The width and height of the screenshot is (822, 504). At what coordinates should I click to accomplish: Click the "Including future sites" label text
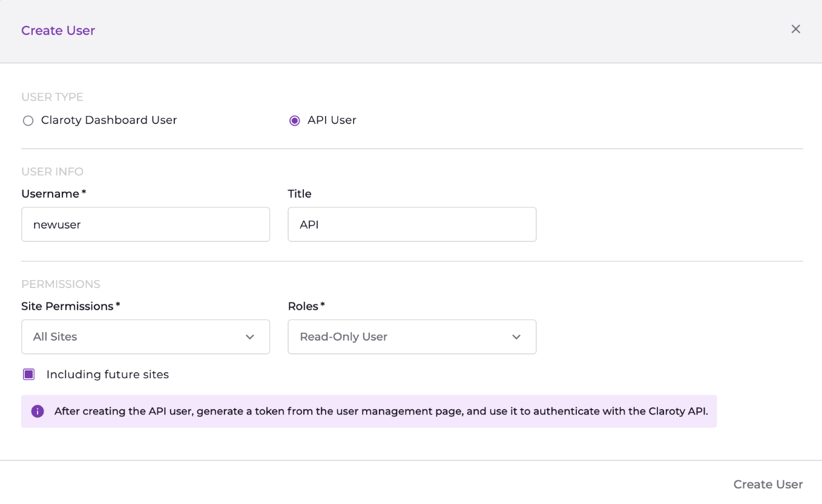coord(107,375)
